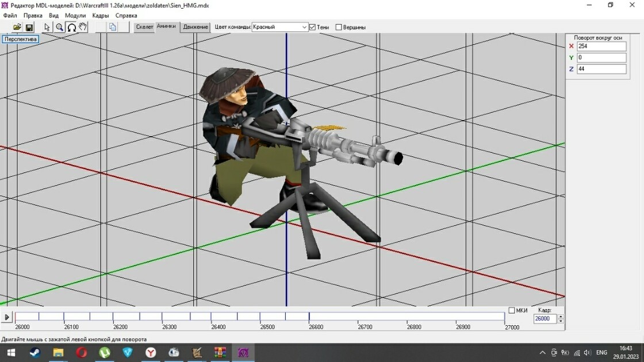Open File Explorer from the taskbar
This screenshot has height=362, width=644.
click(58, 353)
